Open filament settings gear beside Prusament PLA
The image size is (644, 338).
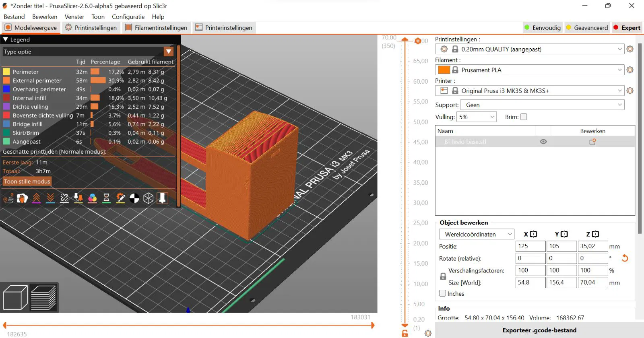pyautogui.click(x=630, y=70)
